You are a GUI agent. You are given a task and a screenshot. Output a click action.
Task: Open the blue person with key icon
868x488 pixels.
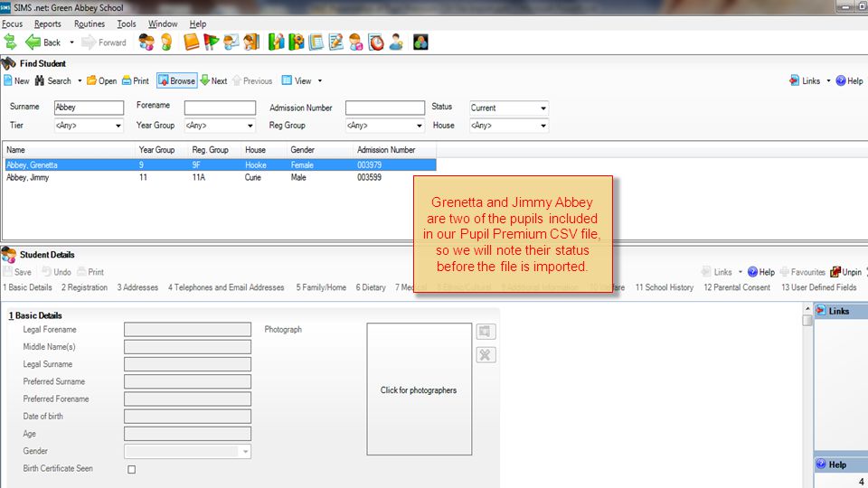[x=396, y=42]
